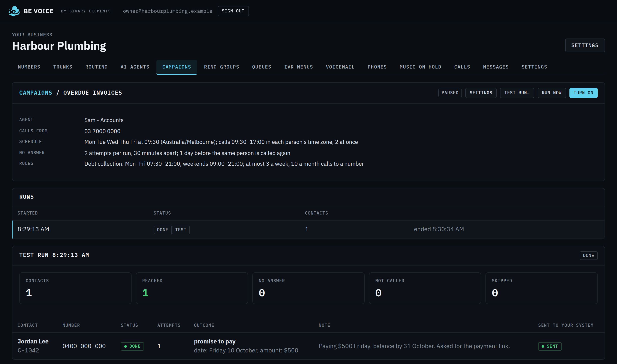Click the Done badge in Test Run header
This screenshot has width=617, height=364.
coord(588,255)
